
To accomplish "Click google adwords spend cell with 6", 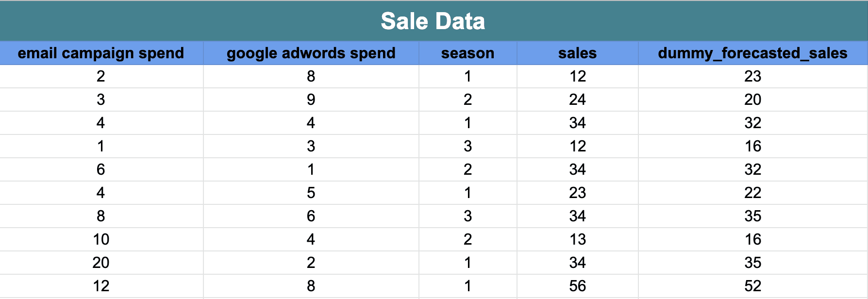I will [311, 216].
